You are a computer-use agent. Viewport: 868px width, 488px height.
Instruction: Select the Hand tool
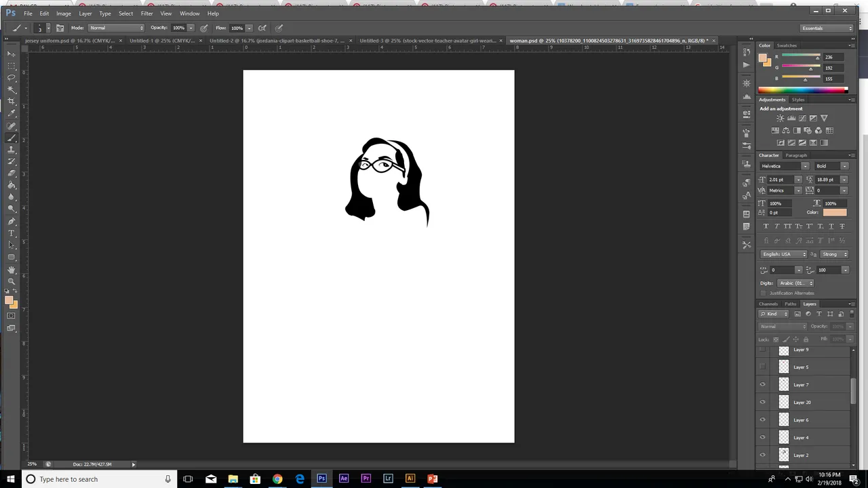tap(12, 270)
